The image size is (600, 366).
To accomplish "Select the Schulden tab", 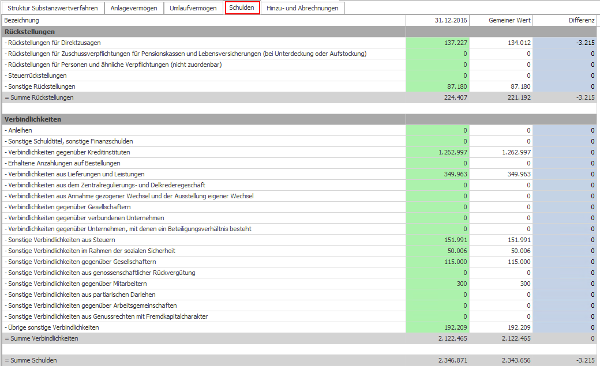I will 242,8.
